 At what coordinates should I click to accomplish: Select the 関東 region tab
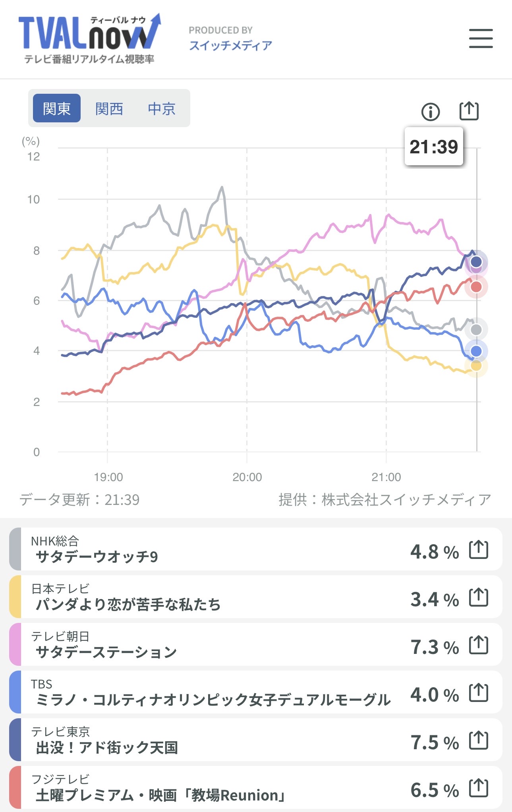tap(57, 108)
